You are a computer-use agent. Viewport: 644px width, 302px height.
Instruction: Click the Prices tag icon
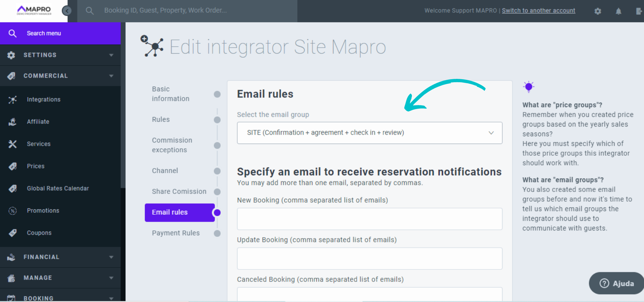(x=12, y=166)
